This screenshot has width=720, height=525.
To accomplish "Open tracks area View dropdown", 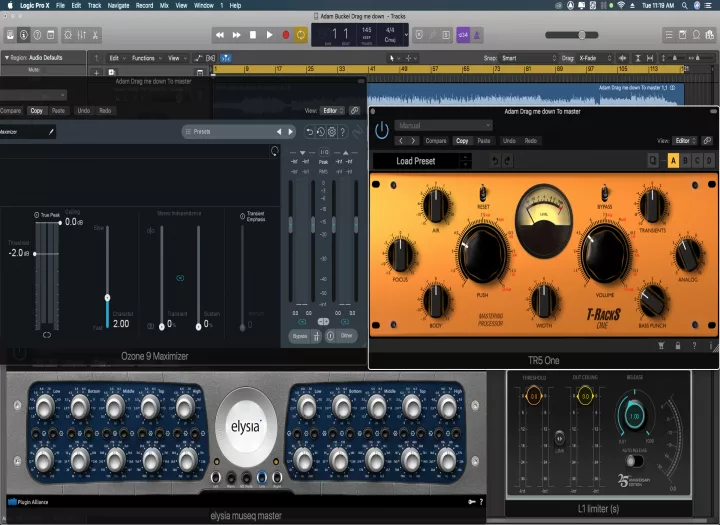I will (x=177, y=58).
